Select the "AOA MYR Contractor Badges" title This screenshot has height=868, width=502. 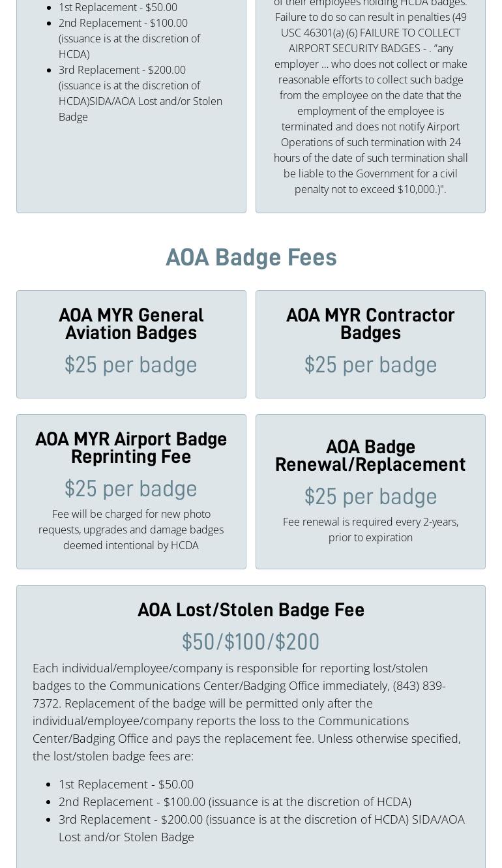pyautogui.click(x=370, y=324)
